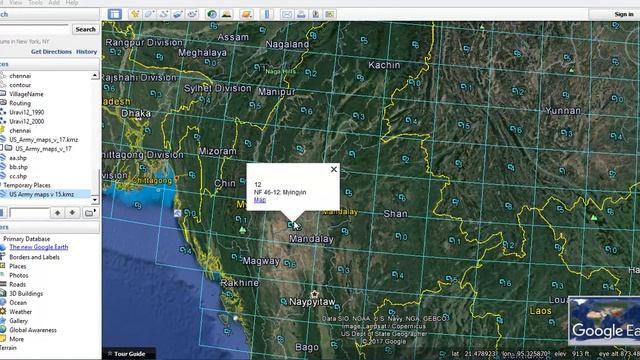
Task: Click the Places filter text field
Action: 29,213
